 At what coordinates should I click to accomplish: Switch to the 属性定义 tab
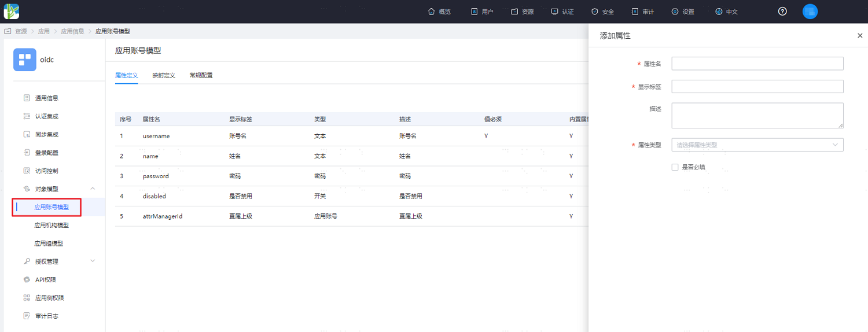pyautogui.click(x=127, y=75)
